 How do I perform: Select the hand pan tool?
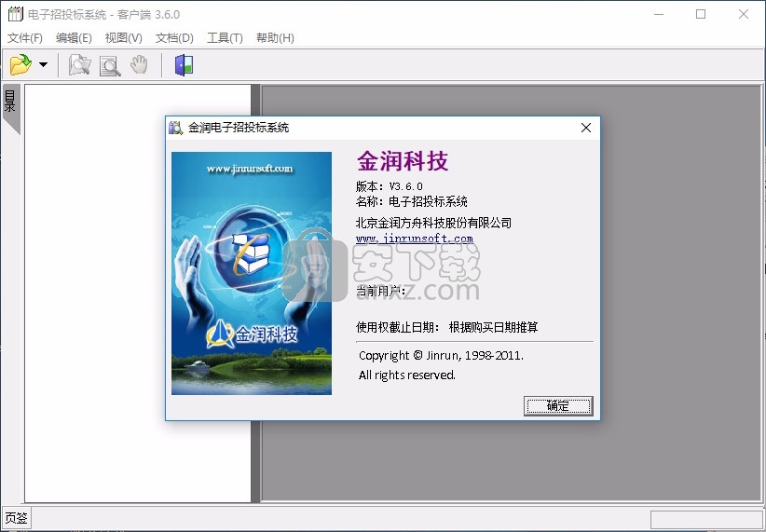[x=139, y=64]
